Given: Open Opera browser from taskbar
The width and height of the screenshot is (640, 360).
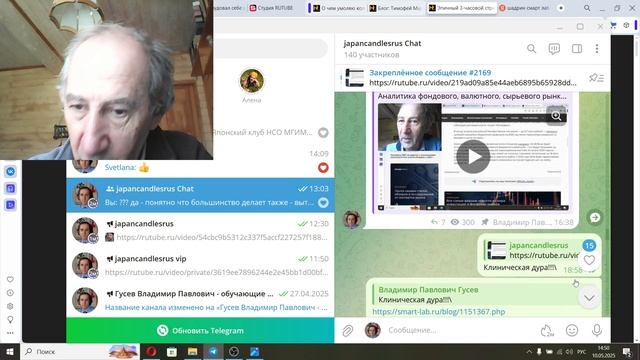Looking at the screenshot, I should click(x=151, y=352).
